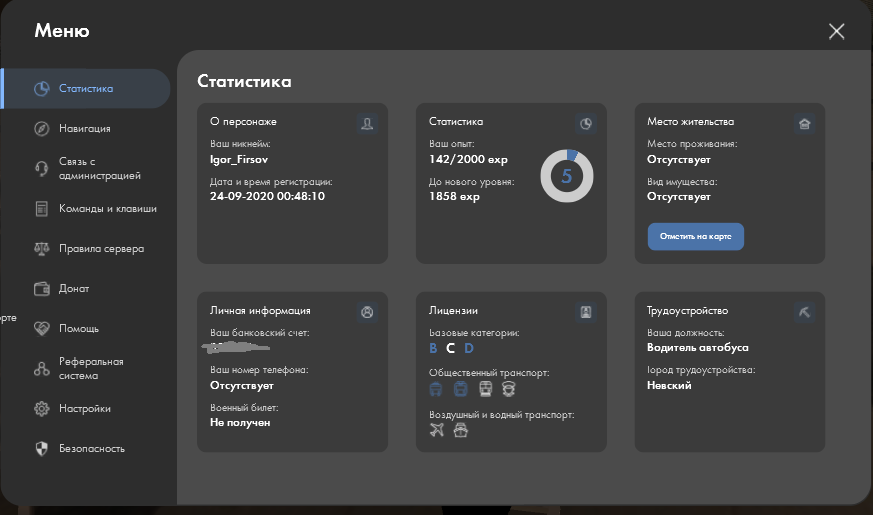Screen dimensions: 873x515
Task: Click the airplane license icon
Action: coord(435,430)
